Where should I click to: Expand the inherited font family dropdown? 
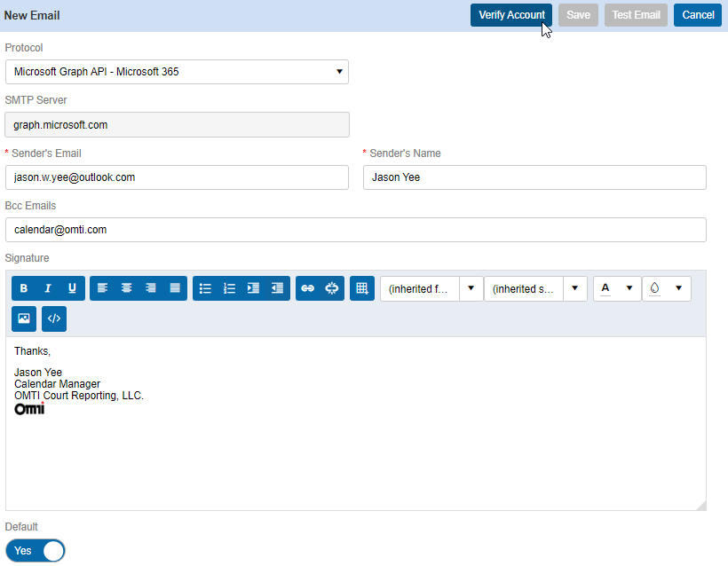point(471,288)
